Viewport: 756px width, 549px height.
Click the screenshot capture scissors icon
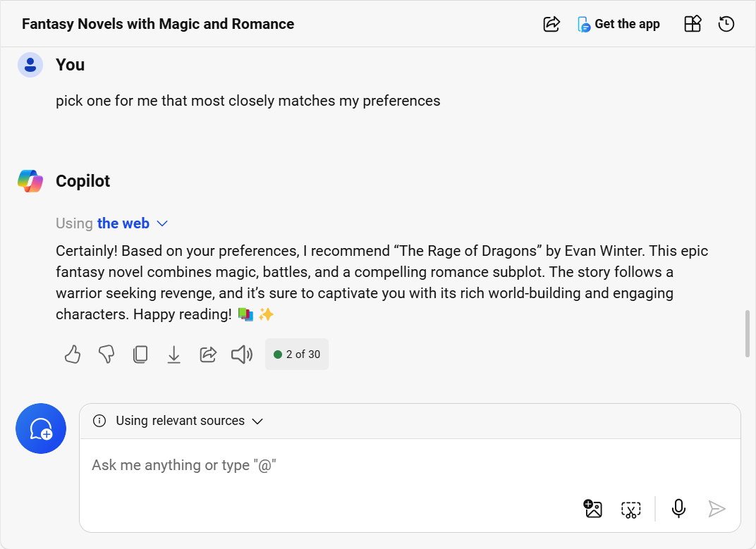point(631,509)
